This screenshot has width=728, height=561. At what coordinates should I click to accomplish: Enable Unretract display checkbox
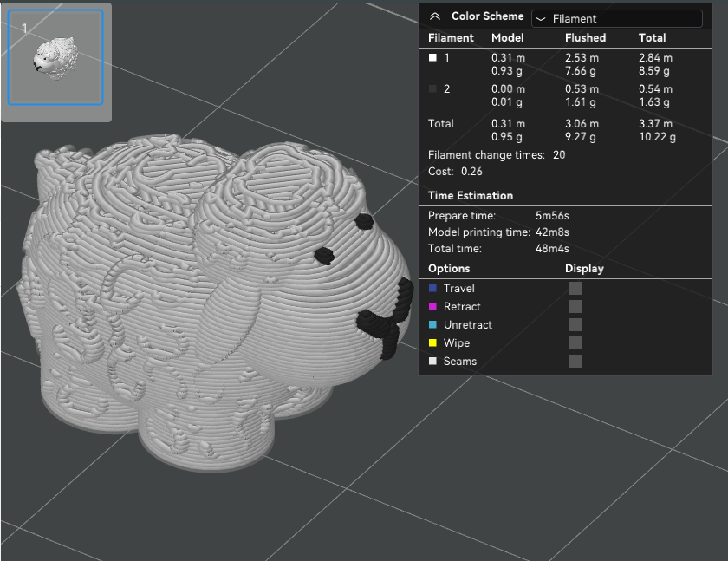tap(575, 324)
